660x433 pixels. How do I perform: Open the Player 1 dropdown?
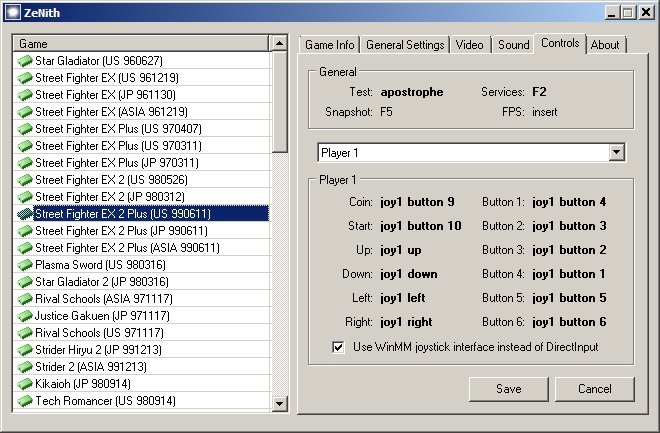coord(616,152)
